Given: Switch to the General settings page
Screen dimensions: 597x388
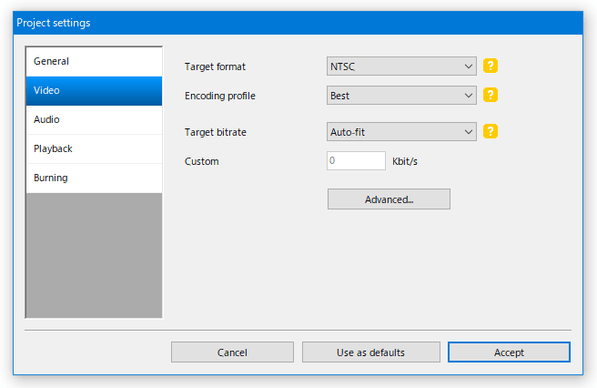Looking at the screenshot, I should 94,61.
